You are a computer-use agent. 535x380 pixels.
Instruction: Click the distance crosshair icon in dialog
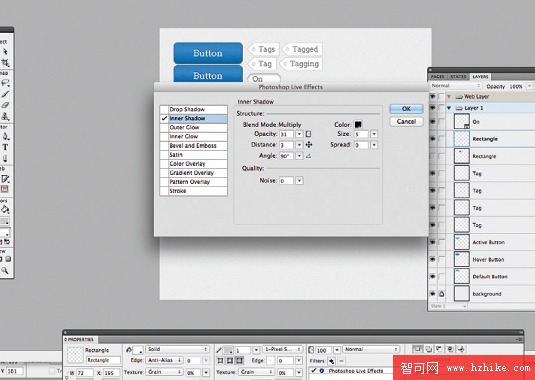click(309, 145)
